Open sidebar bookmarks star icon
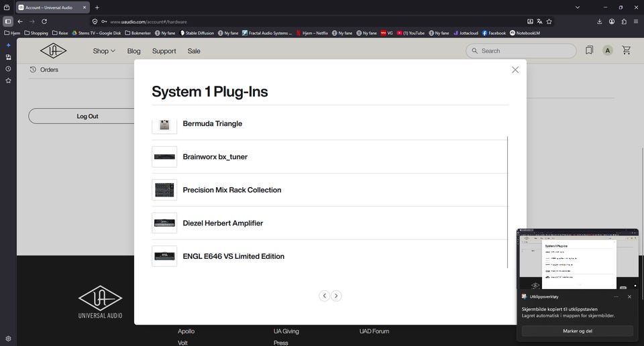This screenshot has width=644, height=346. (8, 80)
